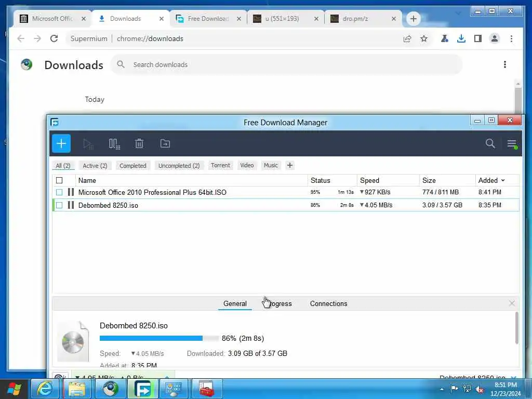Viewport: 532px width, 399px height.
Task: Toggle the browser side panel icon
Action: pyautogui.click(x=478, y=38)
